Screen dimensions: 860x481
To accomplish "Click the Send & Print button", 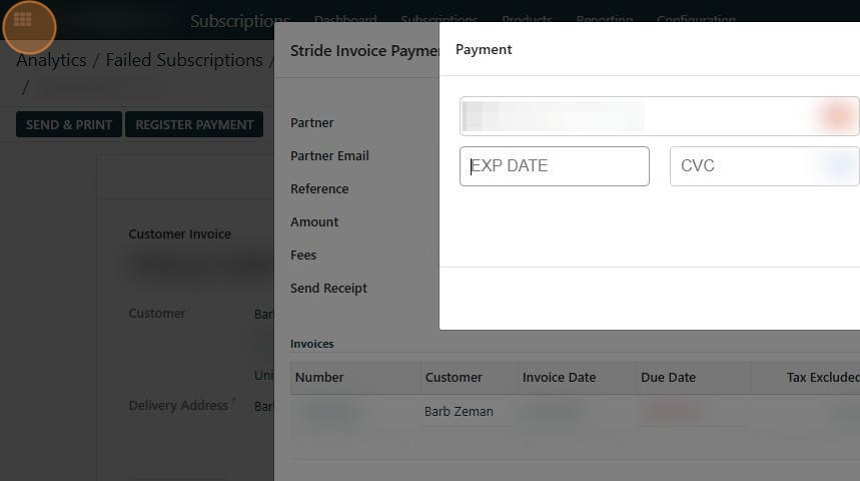I will (69, 125).
